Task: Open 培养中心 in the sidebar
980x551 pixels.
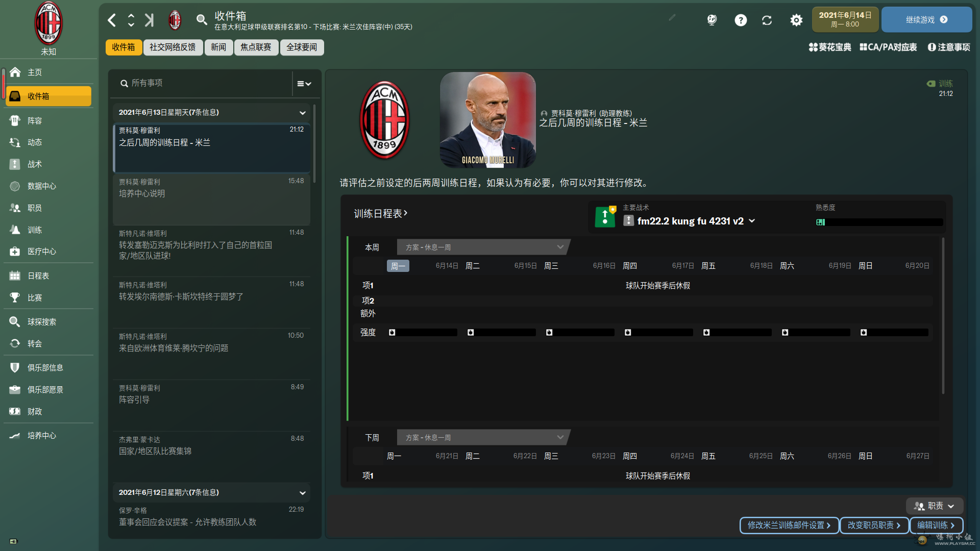Action: click(48, 436)
